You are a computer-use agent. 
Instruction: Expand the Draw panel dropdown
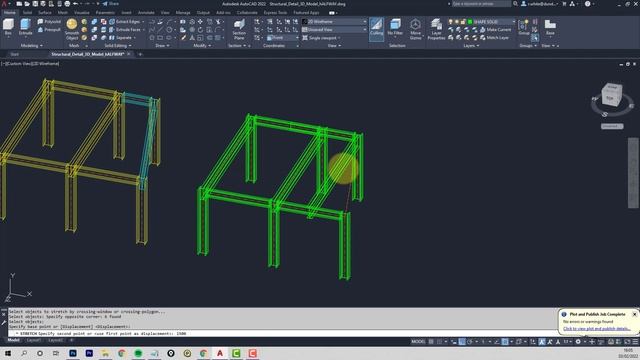click(x=162, y=46)
